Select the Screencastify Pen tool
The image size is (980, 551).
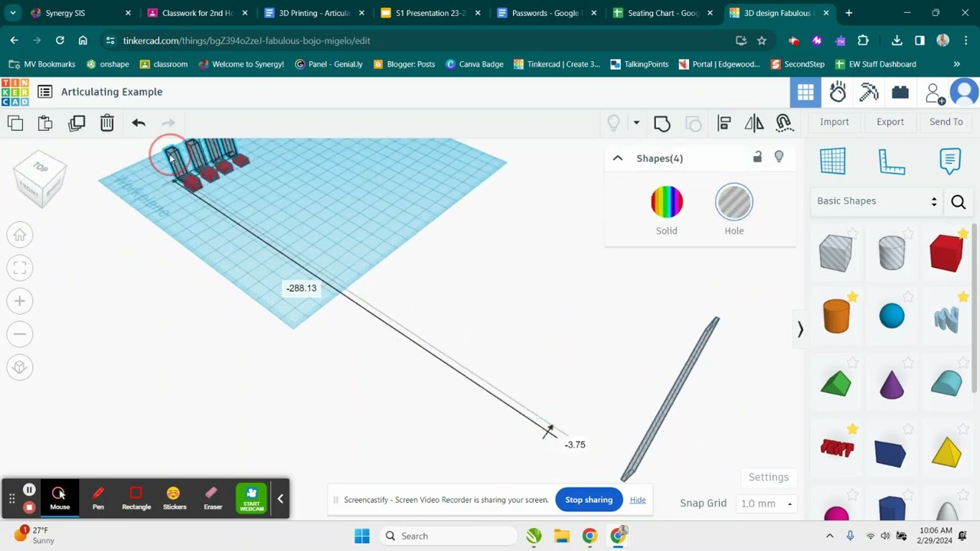98,498
